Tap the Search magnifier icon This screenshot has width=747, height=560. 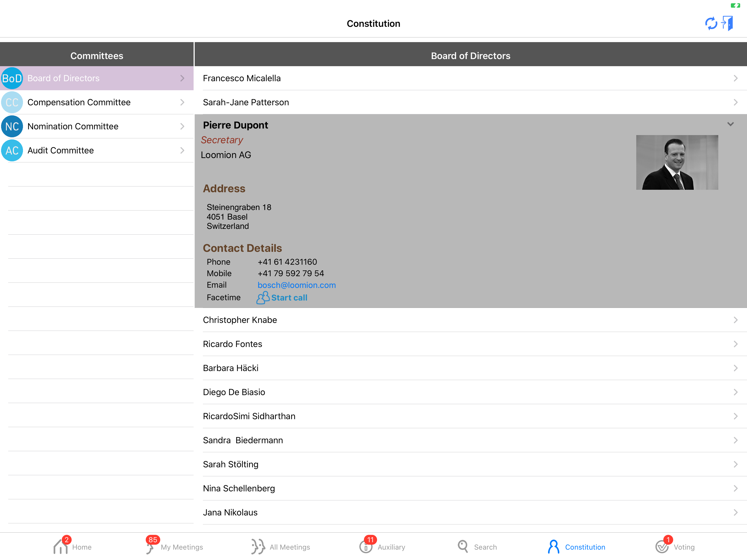tap(463, 547)
